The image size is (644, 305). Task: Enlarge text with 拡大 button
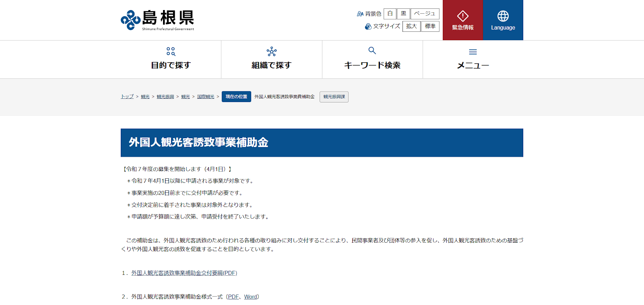coord(411,27)
